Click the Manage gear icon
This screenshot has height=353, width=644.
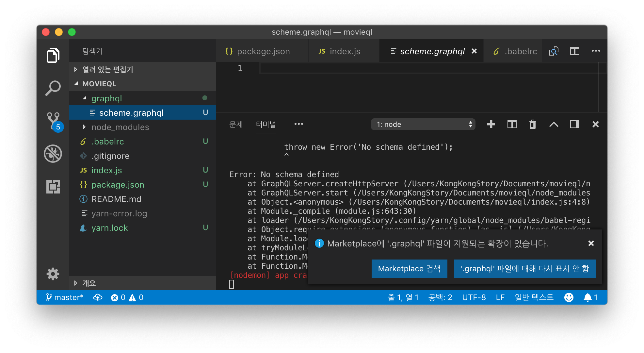pos(53,274)
